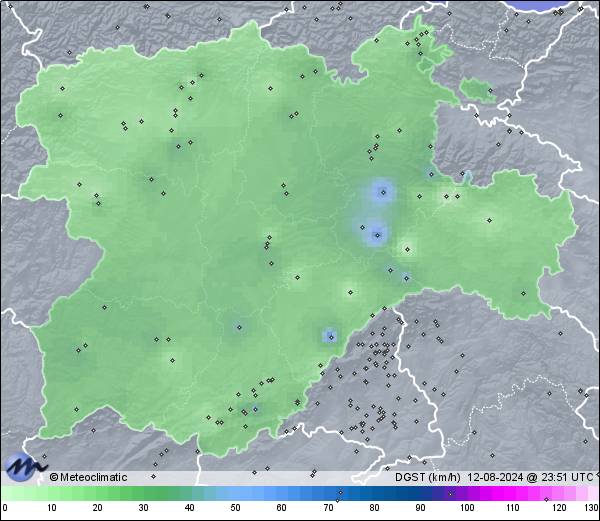Image resolution: width=600 pixels, height=521 pixels.
Task: Click the light blue scale color above 50
Action: [x=236, y=493]
